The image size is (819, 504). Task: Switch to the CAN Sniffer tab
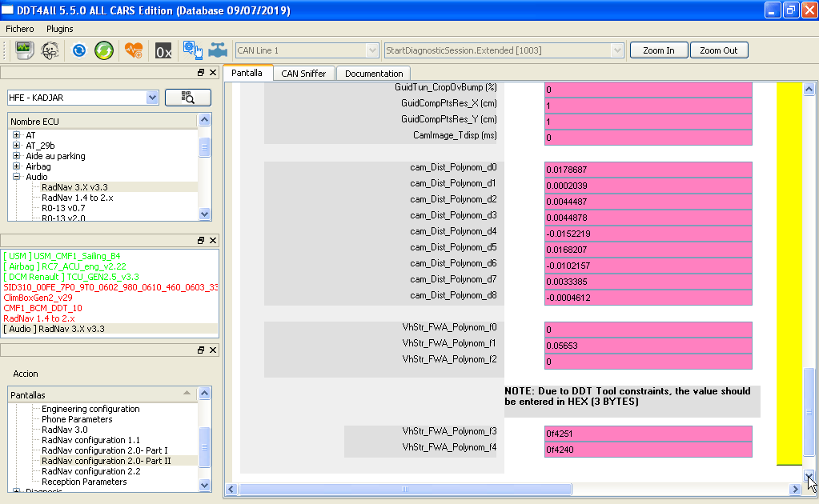[x=303, y=74]
